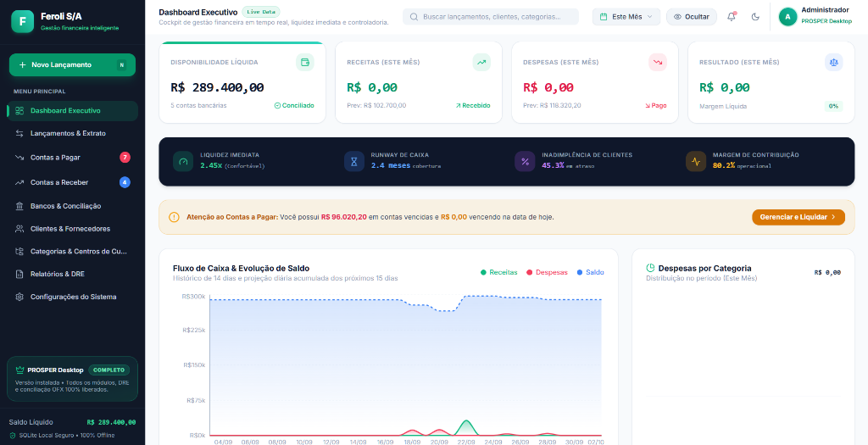Click the pulse icon beside Margem de Contribuição
Viewport: 868px width, 445px height.
coord(696,162)
